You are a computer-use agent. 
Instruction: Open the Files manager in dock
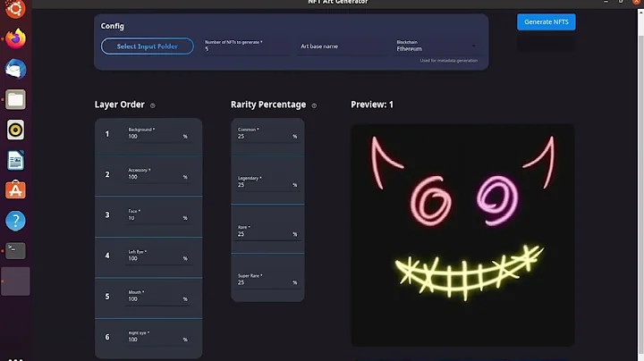[15, 99]
